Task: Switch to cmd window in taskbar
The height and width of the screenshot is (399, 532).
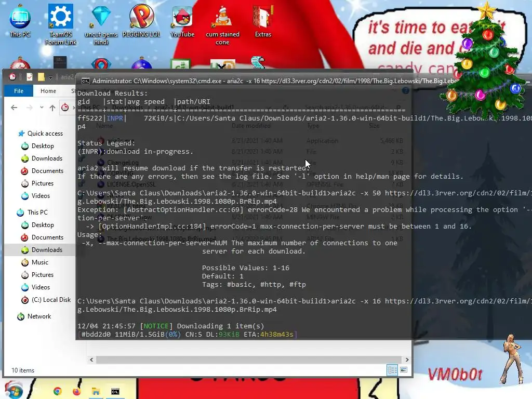Action: (x=115, y=392)
